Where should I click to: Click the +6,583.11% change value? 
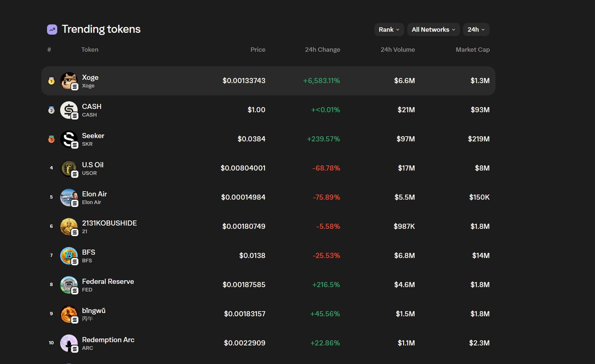tap(321, 81)
